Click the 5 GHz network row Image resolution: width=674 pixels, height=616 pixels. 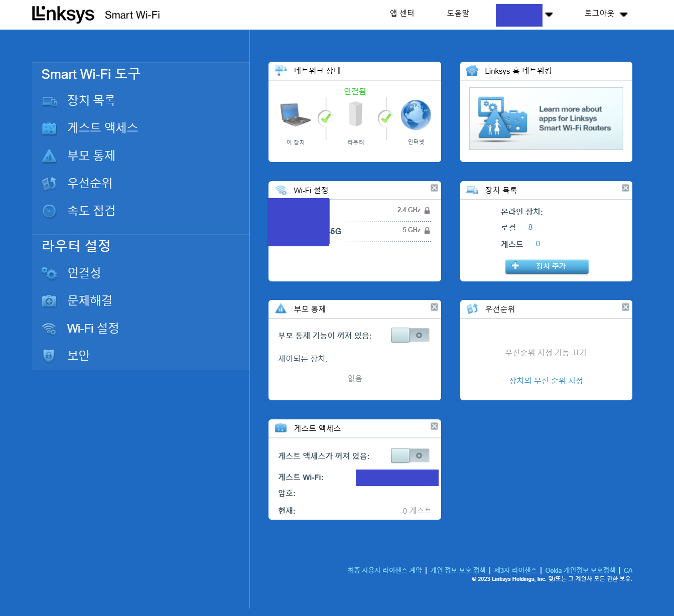tap(355, 231)
